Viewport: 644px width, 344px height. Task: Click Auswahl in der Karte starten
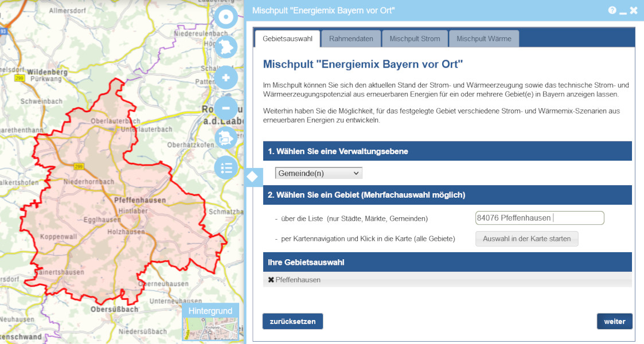click(x=526, y=239)
